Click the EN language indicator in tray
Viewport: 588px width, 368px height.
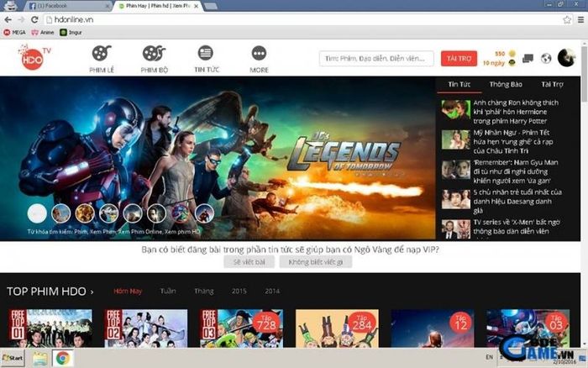[490, 357]
